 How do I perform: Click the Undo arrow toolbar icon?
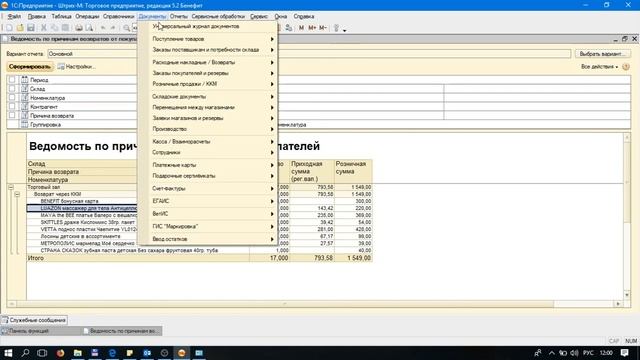103,28
